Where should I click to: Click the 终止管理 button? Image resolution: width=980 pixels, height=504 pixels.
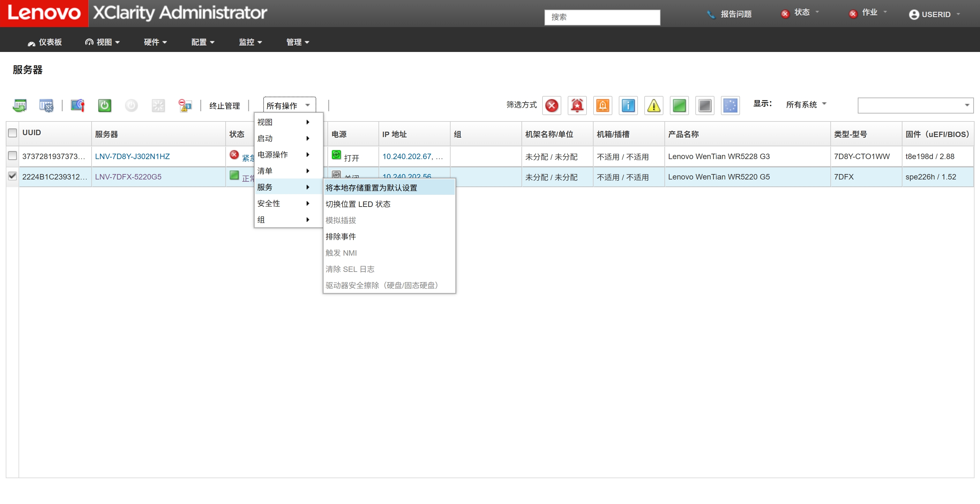click(224, 106)
